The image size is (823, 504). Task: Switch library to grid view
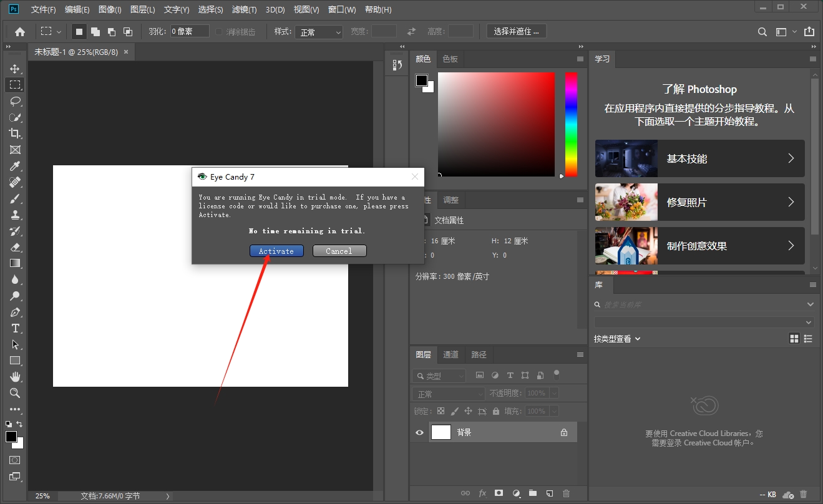[x=794, y=339]
